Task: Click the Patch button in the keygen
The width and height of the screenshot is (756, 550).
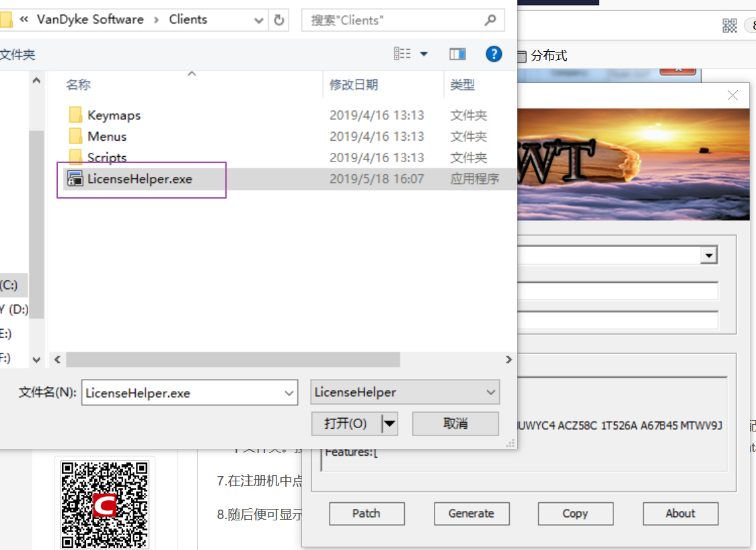Action: 367,513
